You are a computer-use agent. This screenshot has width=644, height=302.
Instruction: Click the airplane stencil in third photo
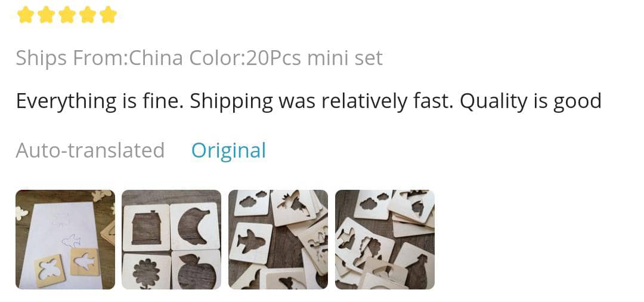click(x=251, y=242)
